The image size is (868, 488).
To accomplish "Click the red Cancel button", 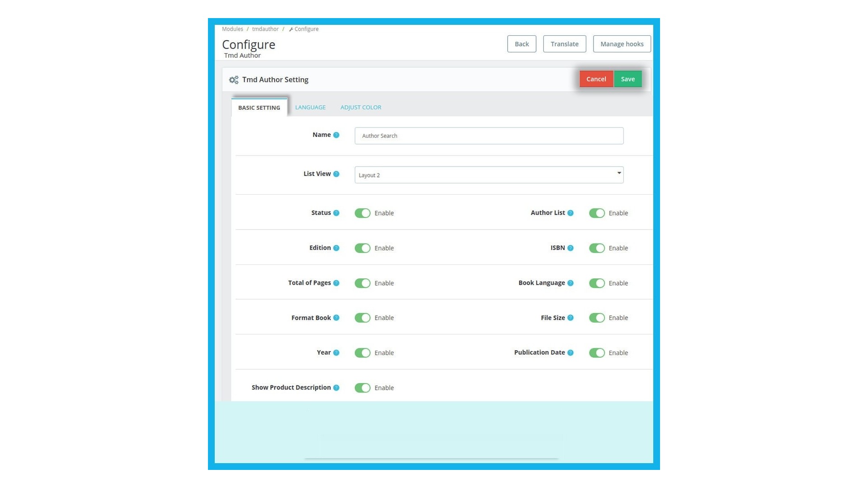I will [x=596, y=79].
